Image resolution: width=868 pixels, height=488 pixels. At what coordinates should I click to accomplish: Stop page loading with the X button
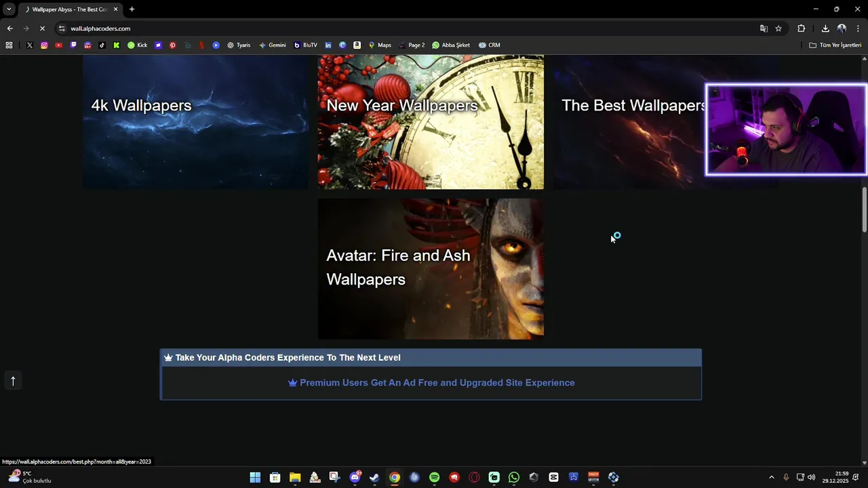coord(42,28)
